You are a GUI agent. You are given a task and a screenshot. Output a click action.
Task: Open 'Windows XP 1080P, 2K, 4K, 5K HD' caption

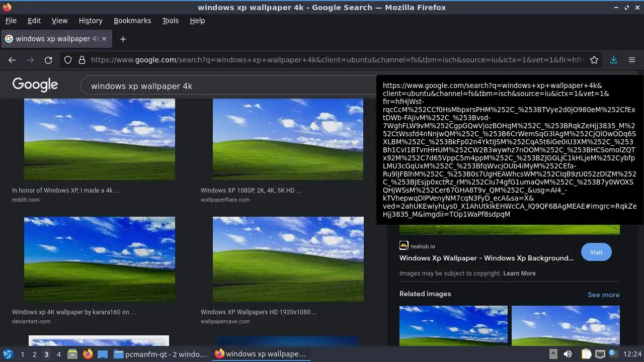(251, 191)
